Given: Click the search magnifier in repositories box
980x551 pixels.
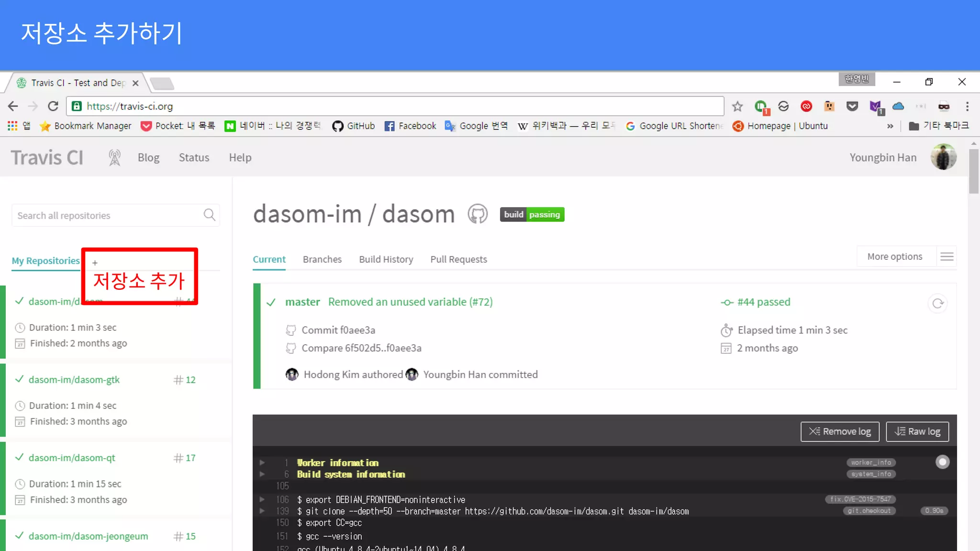Looking at the screenshot, I should 210,215.
